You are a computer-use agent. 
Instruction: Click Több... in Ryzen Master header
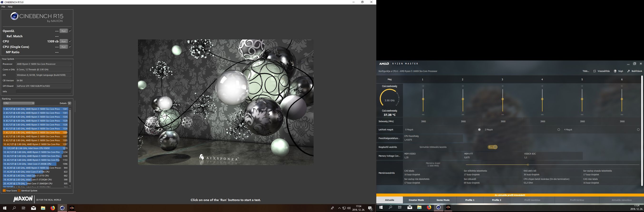coord(586,71)
